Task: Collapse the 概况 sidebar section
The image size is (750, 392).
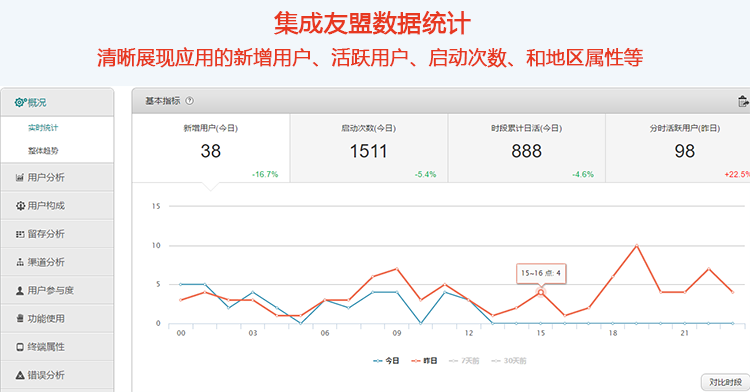Action: pos(57,102)
